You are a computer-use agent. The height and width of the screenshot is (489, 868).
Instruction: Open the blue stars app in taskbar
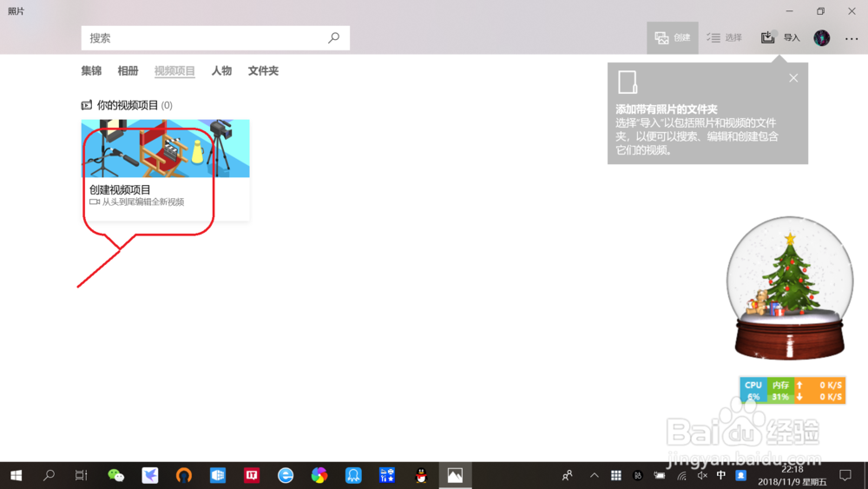(x=387, y=475)
